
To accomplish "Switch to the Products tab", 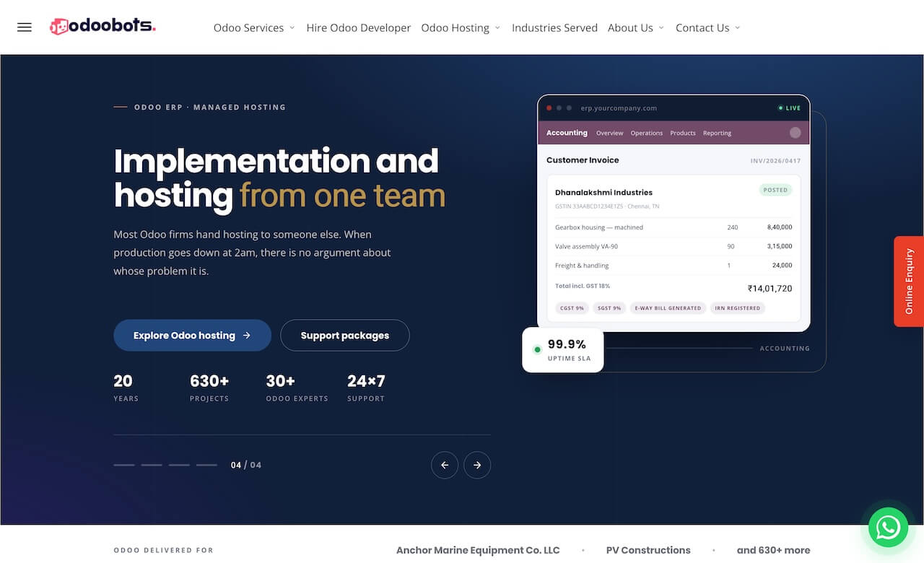I will pyautogui.click(x=683, y=133).
